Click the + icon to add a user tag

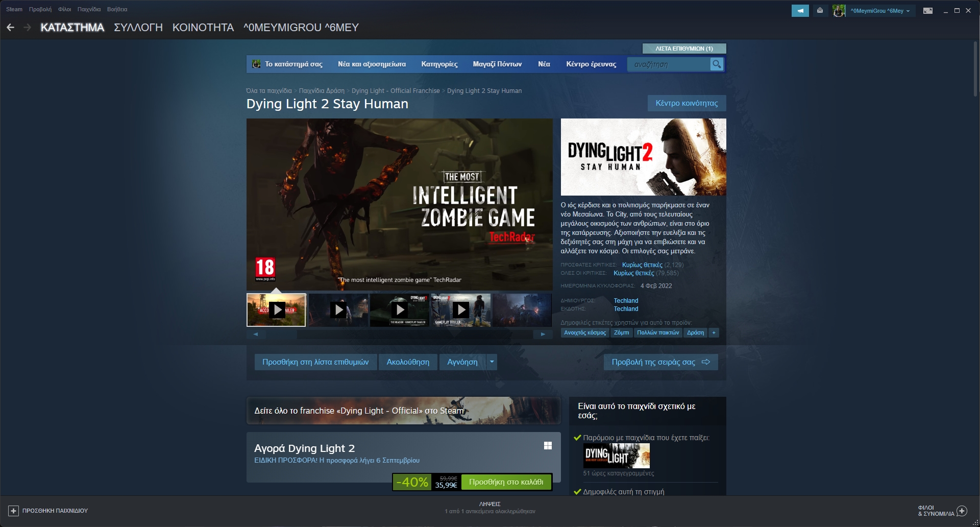point(714,332)
